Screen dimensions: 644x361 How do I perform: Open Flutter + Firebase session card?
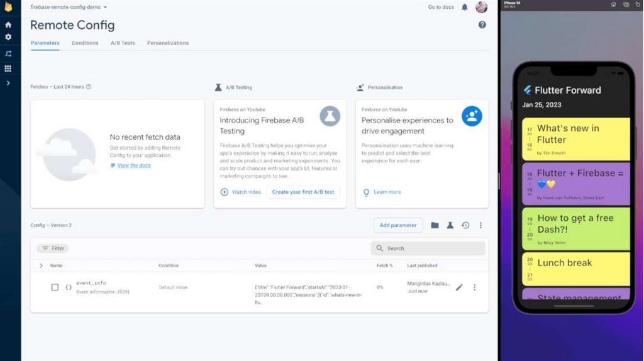coord(576,184)
